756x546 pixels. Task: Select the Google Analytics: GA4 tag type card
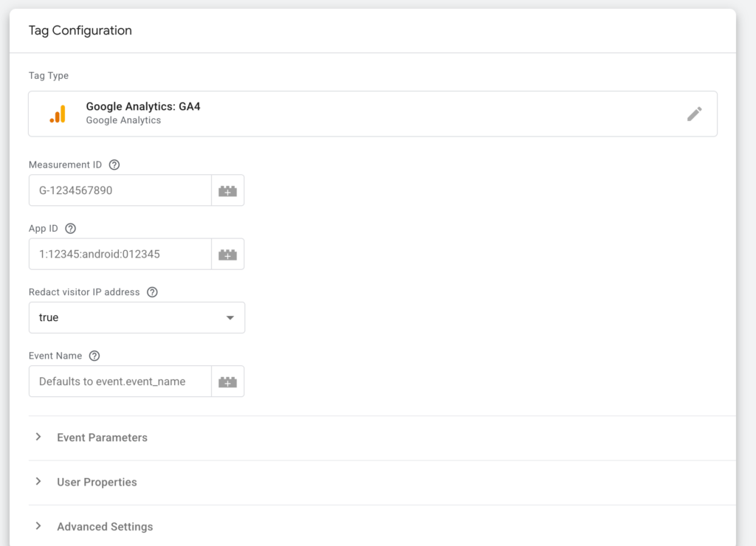(373, 114)
